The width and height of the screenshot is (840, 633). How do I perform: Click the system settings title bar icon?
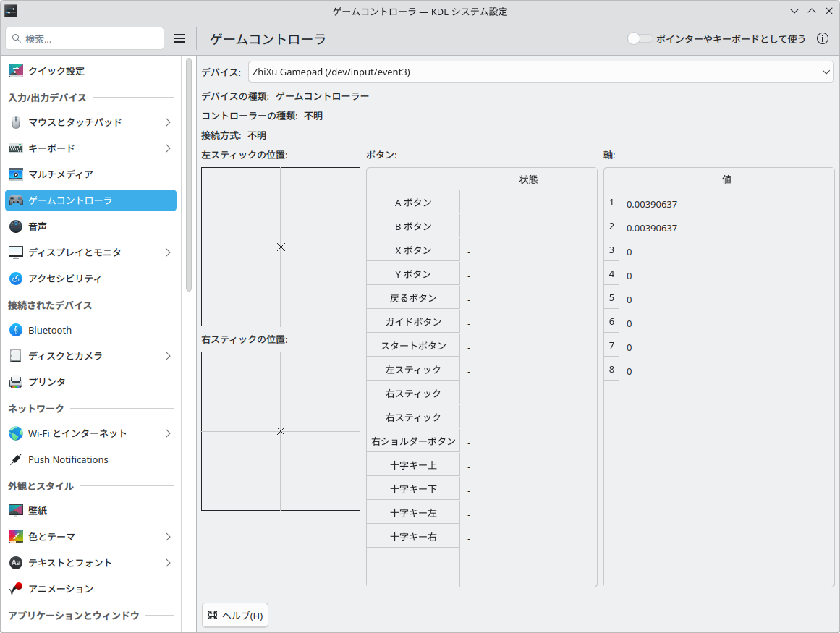click(11, 11)
